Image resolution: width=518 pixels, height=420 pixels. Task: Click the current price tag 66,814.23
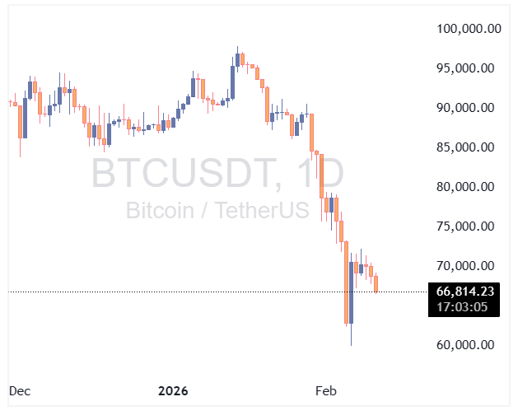465,291
